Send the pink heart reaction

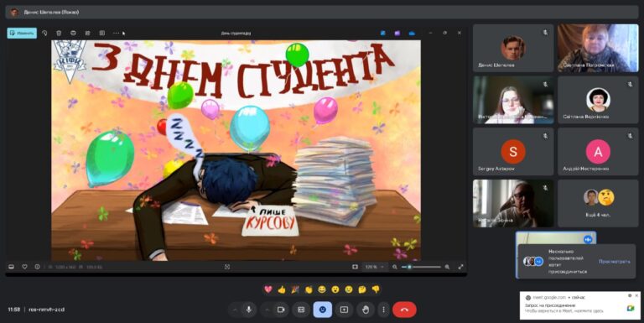tap(268, 289)
